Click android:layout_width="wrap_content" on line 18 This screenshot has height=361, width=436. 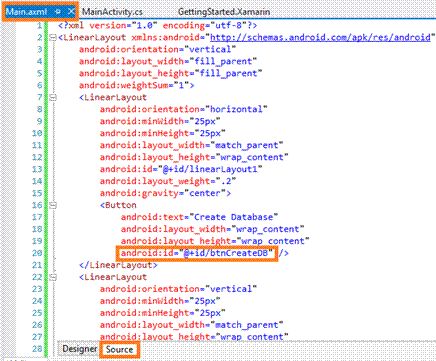point(212,229)
